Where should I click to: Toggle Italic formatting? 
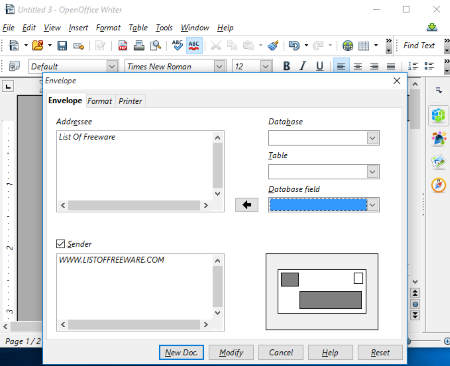[303, 66]
